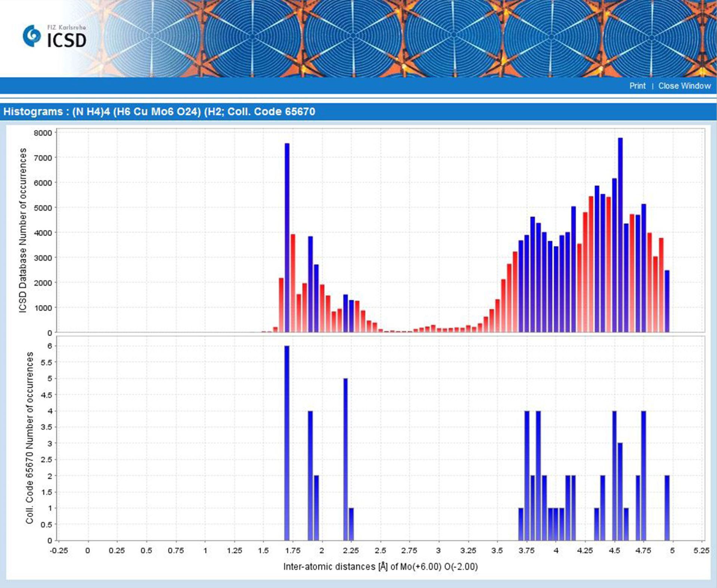Click the tallest upper-chart bar near 4.5 Å

[x=620, y=235]
